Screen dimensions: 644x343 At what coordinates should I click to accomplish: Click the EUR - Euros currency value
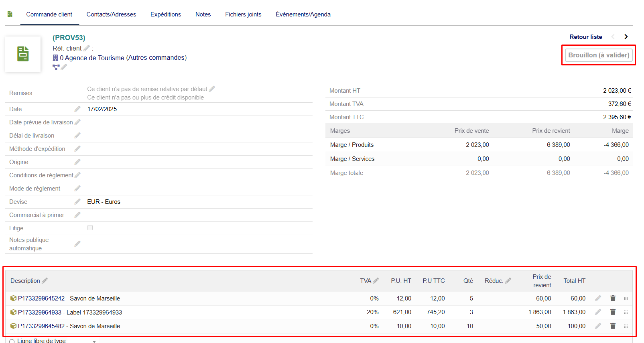[104, 202]
